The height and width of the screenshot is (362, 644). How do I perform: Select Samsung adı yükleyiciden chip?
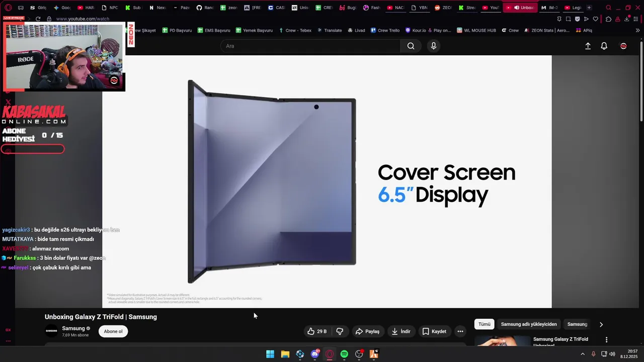coord(529,324)
